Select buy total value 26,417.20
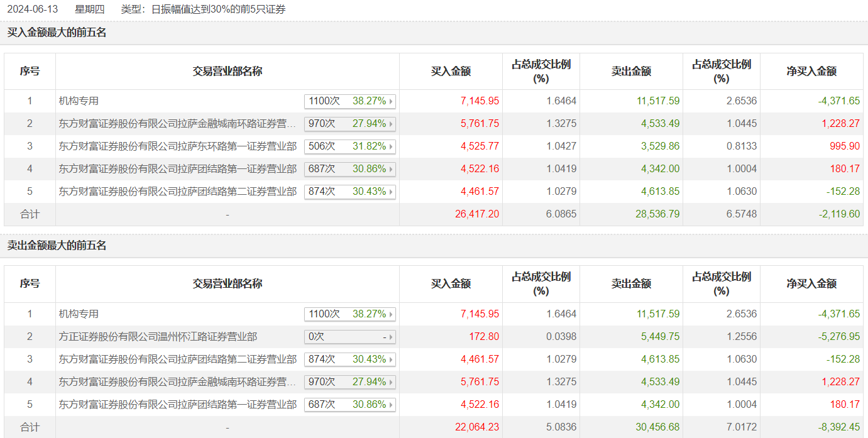 [477, 214]
